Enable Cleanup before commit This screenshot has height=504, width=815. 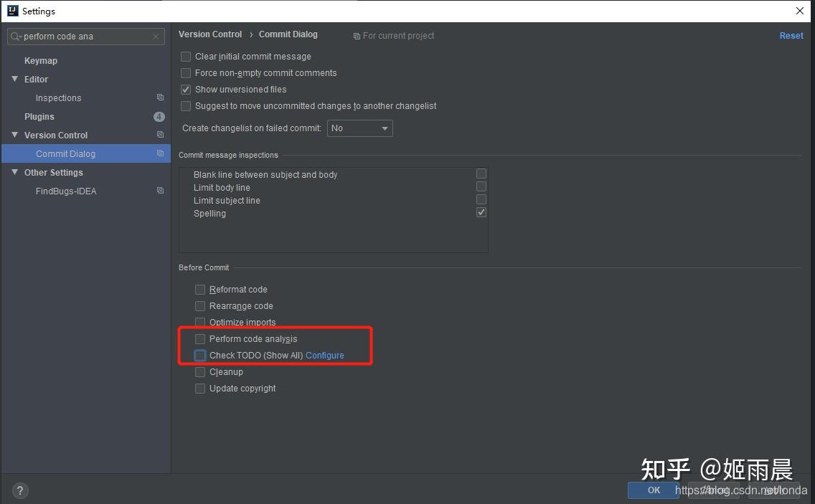(200, 372)
